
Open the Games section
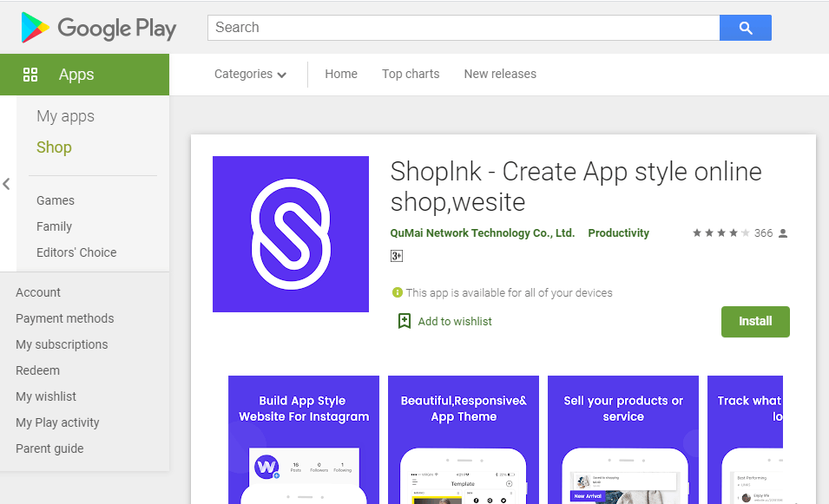pyautogui.click(x=56, y=200)
